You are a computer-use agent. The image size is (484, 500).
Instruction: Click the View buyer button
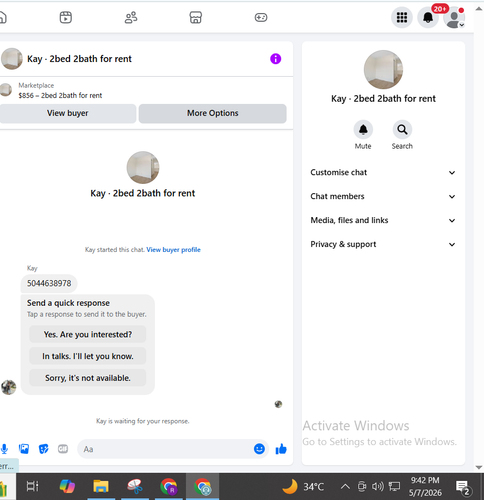coord(68,113)
